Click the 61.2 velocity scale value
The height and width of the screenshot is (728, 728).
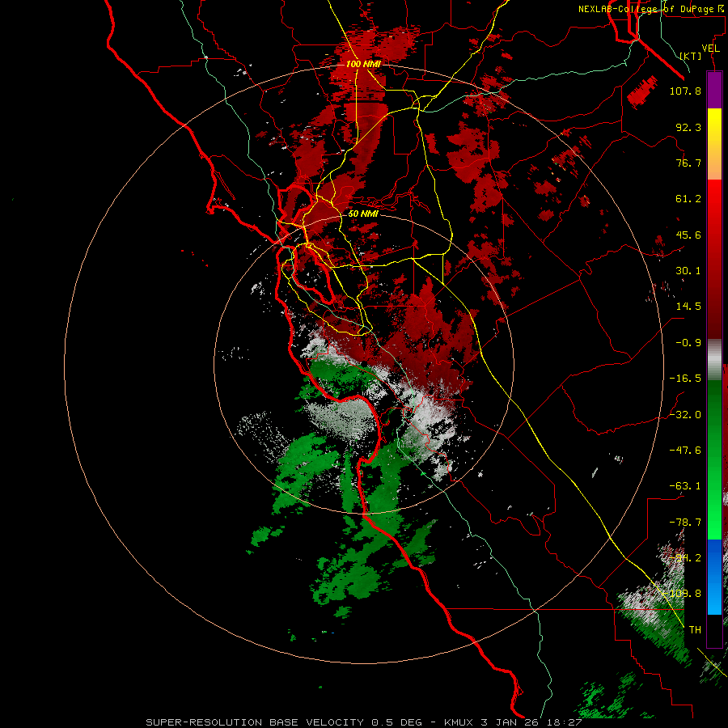pyautogui.click(x=688, y=199)
